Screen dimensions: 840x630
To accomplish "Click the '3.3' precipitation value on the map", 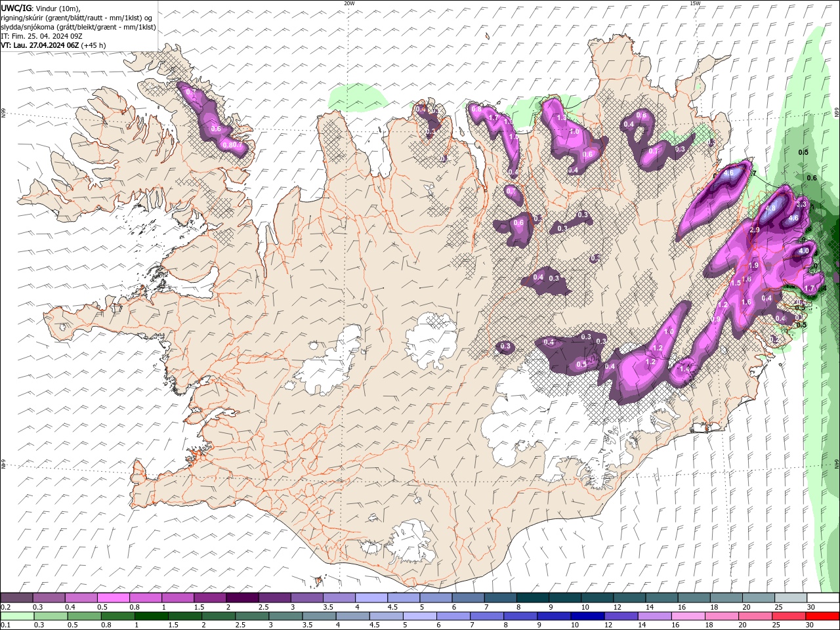I will [801, 205].
